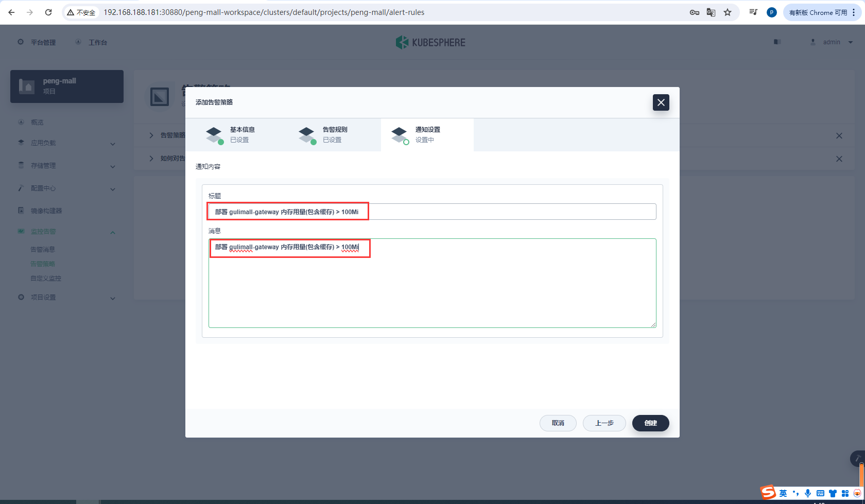The width and height of the screenshot is (865, 504).
Task: Click the 有新版 Chrome 可用 update button
Action: click(818, 12)
